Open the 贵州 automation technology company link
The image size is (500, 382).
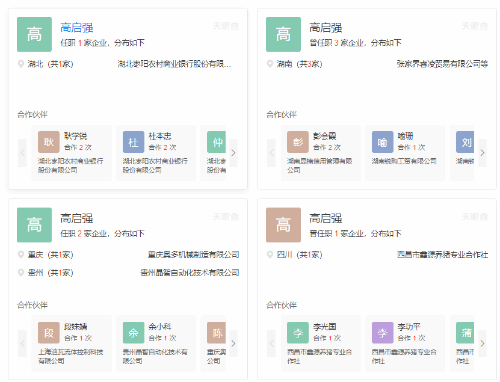[x=190, y=272]
